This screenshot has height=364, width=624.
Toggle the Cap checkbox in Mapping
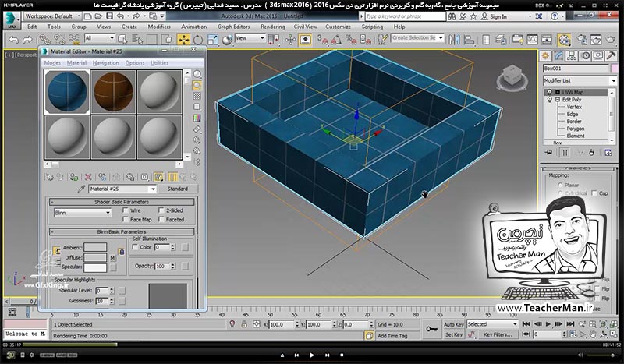point(594,193)
